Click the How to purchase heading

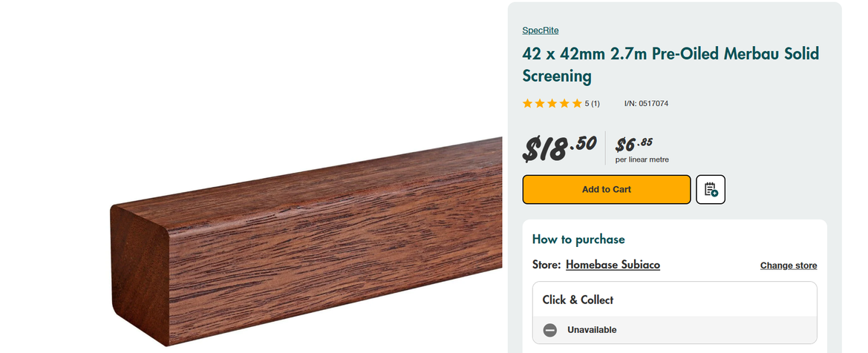578,240
